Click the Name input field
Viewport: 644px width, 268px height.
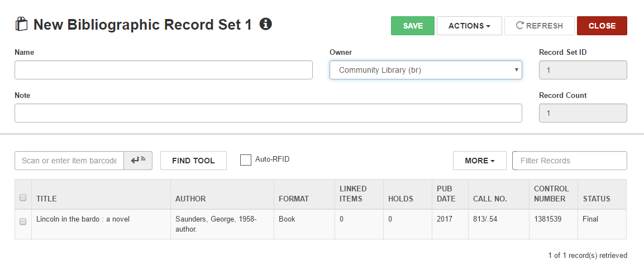point(164,70)
